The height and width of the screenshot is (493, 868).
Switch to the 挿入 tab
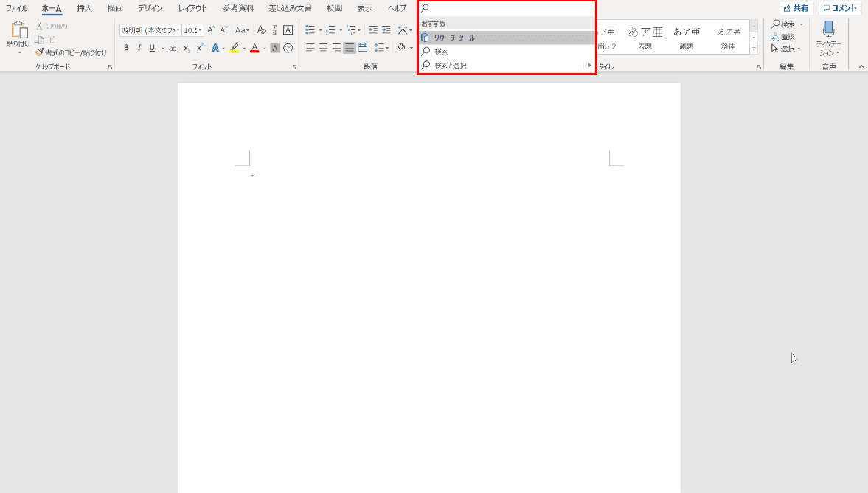click(x=85, y=8)
